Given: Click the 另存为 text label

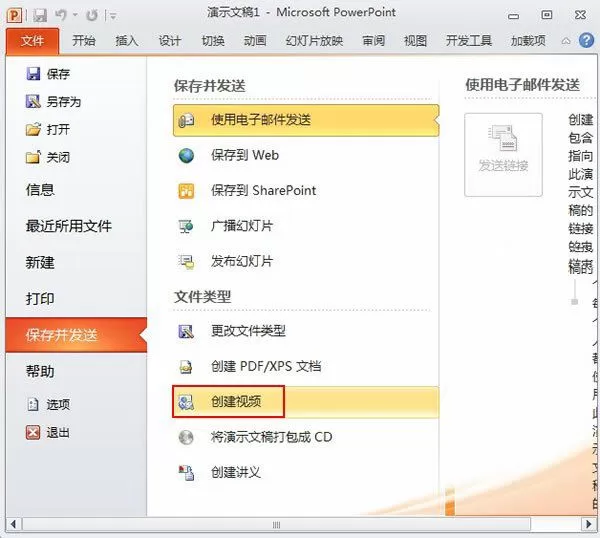Looking at the screenshot, I should [x=64, y=101].
